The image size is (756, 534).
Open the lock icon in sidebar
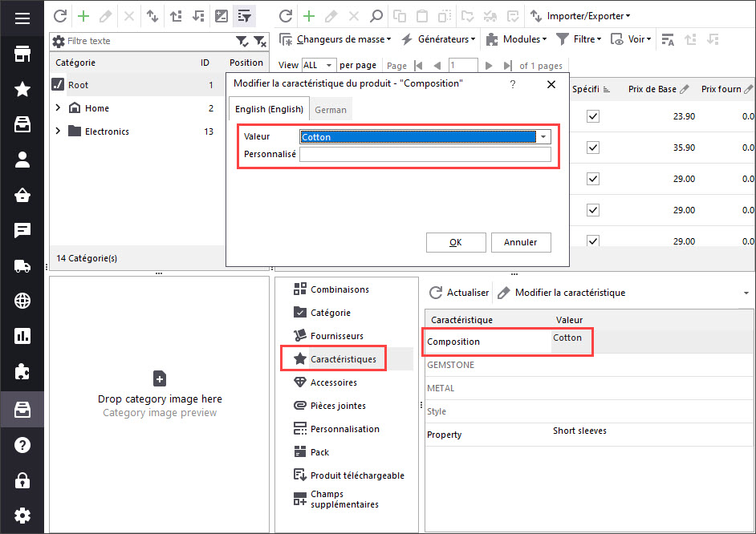22,480
